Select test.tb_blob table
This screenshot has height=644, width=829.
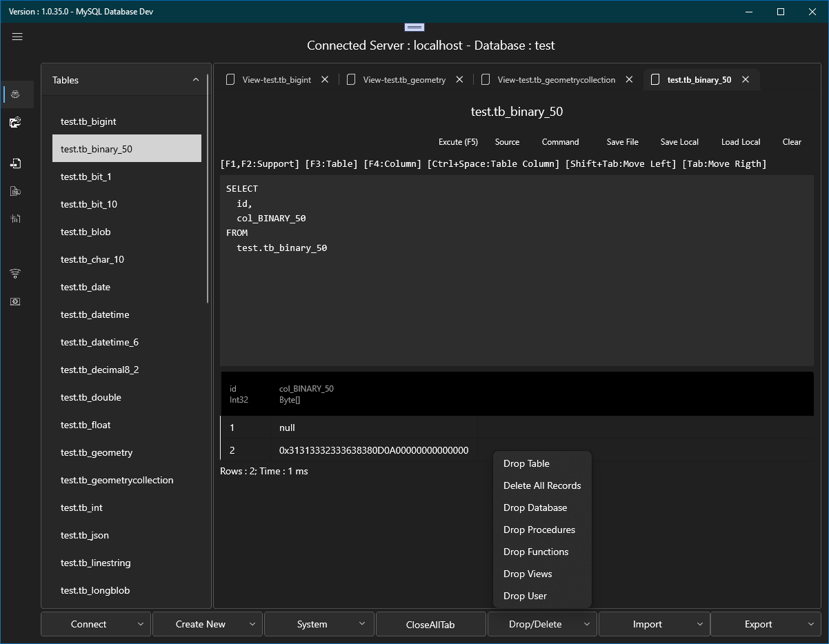pyautogui.click(x=127, y=232)
